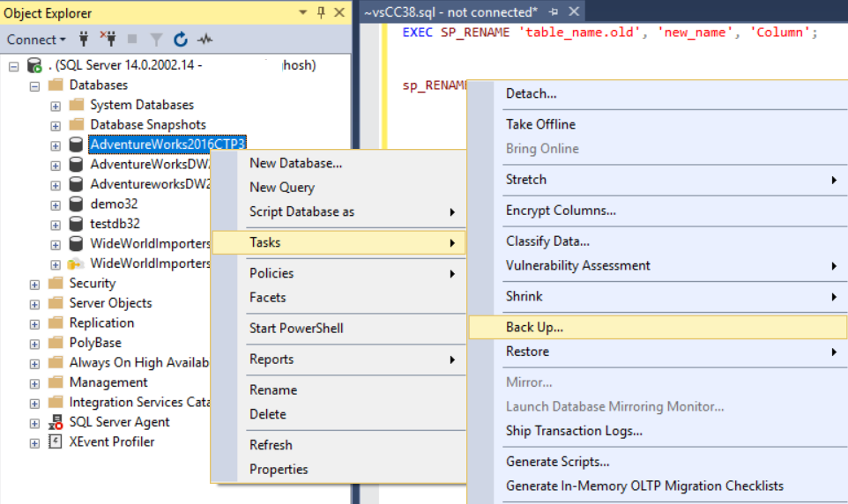Click the SQL Server instance icon at tree root

click(x=34, y=66)
